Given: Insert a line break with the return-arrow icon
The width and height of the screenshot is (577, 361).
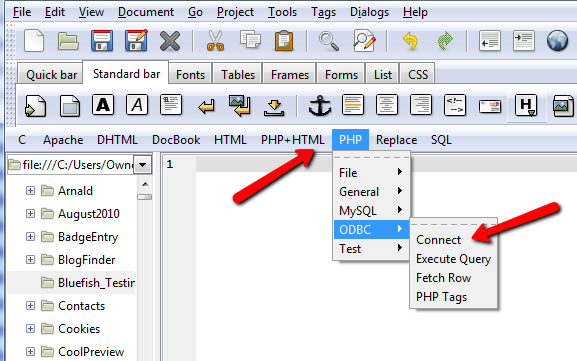Looking at the screenshot, I should pos(206,107).
